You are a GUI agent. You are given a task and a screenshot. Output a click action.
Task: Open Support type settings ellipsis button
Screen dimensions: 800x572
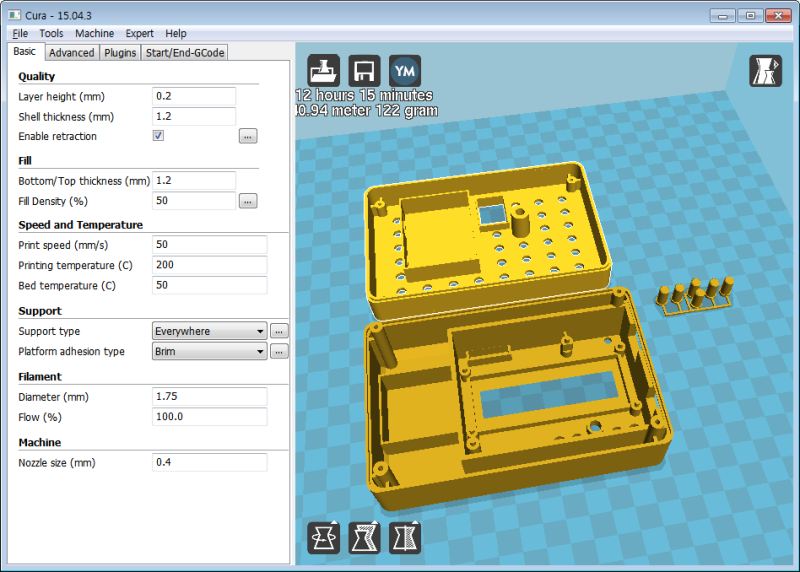point(279,331)
